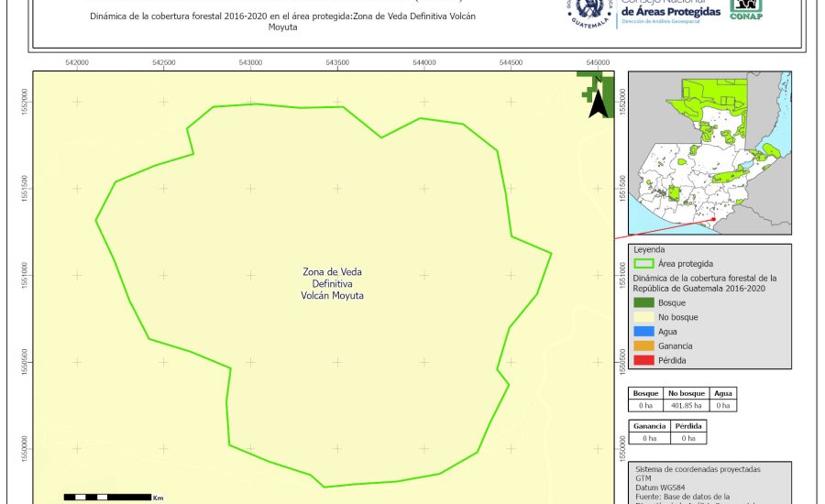Image resolution: width=825 pixels, height=504 pixels.
Task: Click the Leyenda heading
Action: coord(649,248)
